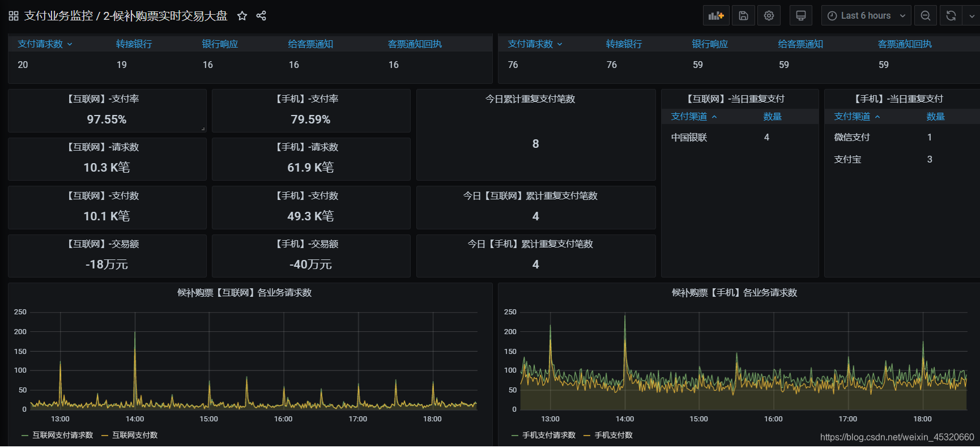Sort 【手机】 duplicate table by 数量
Viewport: 980px width, 448px height.
pos(935,117)
